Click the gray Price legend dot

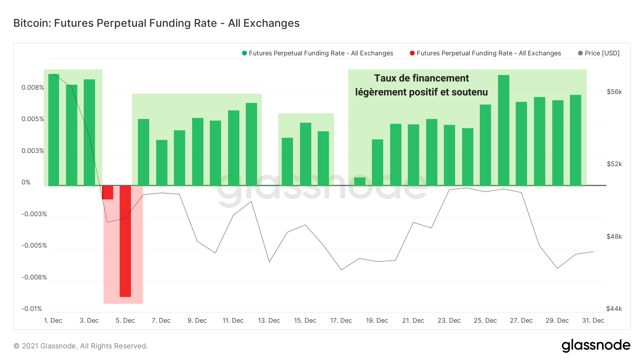(x=580, y=53)
